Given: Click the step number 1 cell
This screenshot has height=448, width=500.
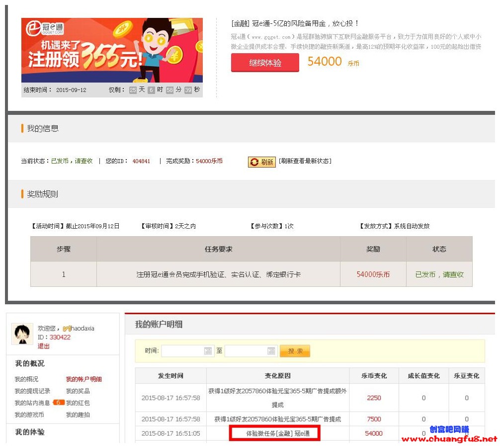Looking at the screenshot, I should (64, 274).
